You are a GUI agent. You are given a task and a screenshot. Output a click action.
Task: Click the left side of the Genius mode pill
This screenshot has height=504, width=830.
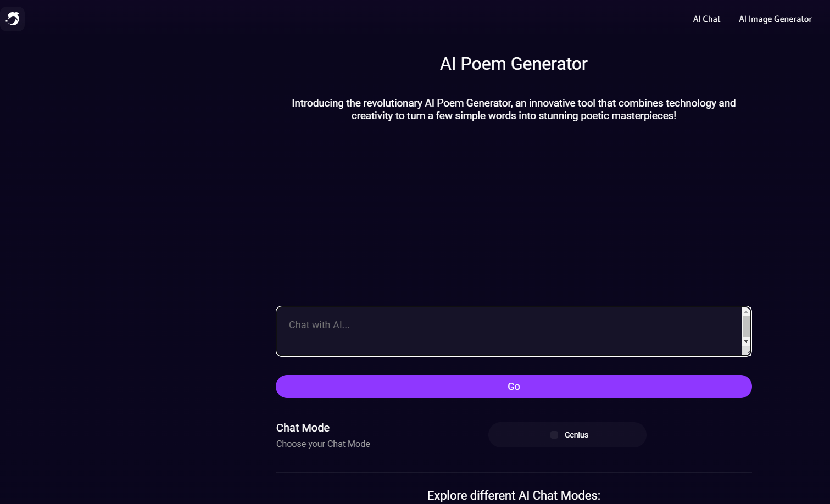click(x=511, y=435)
